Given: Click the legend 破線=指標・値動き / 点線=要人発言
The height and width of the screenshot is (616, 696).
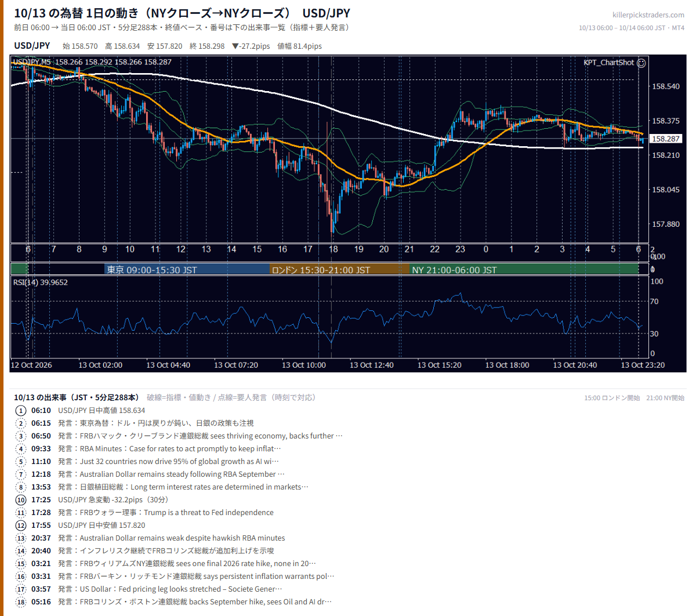Looking at the screenshot, I should [231, 397].
